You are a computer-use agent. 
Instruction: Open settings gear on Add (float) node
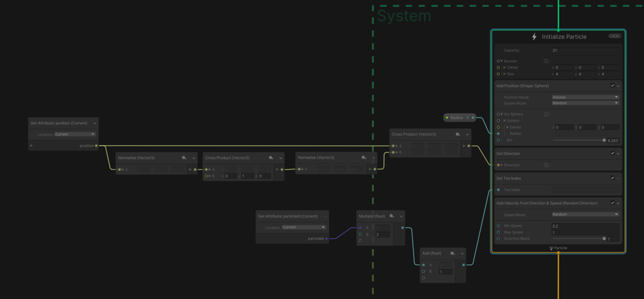coord(453,253)
